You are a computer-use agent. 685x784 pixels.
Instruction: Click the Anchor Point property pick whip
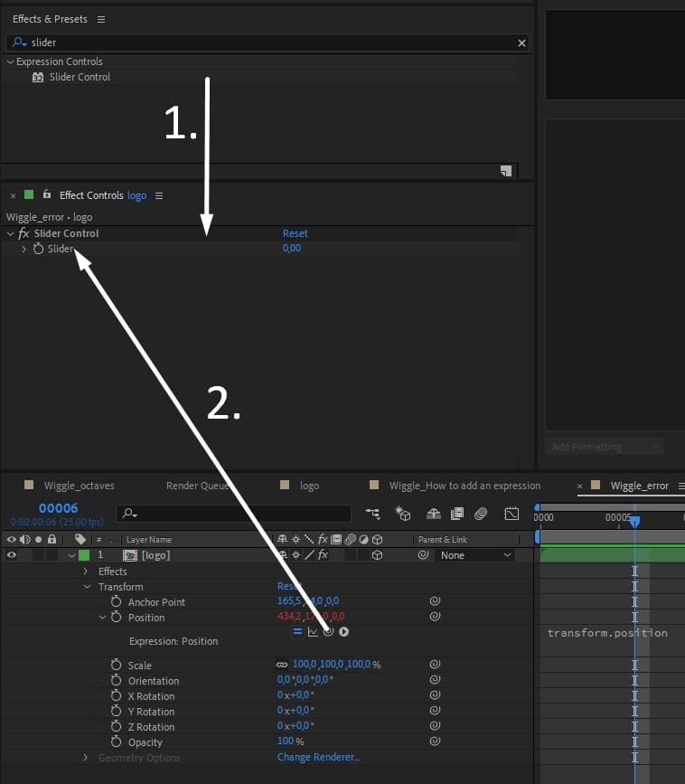coord(435,601)
